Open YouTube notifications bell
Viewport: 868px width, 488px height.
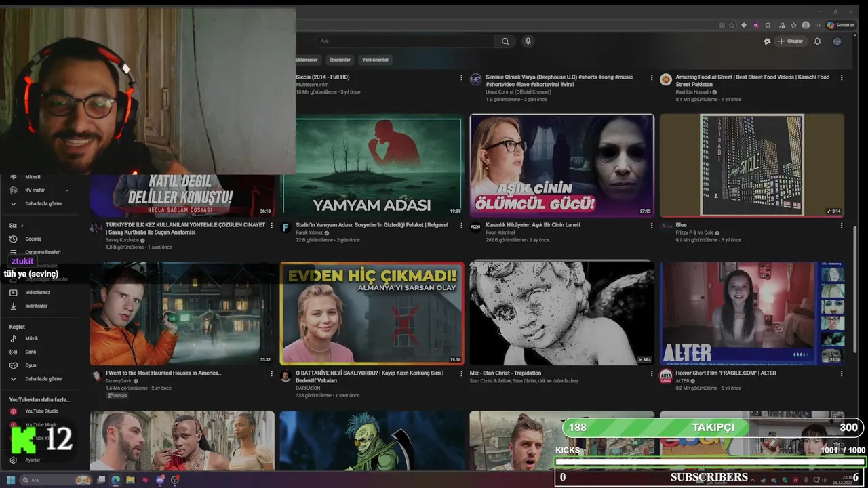point(817,41)
